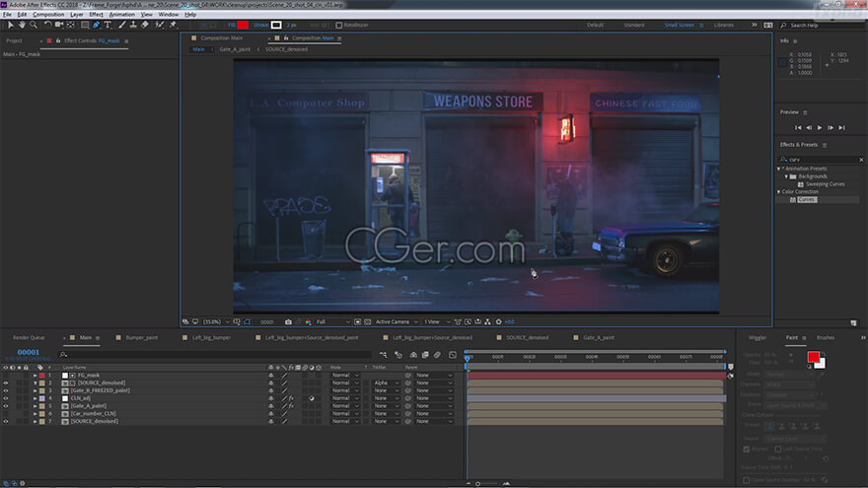Image resolution: width=868 pixels, height=488 pixels.
Task: Toggle region of interest icon in viewer
Action: coord(358,322)
